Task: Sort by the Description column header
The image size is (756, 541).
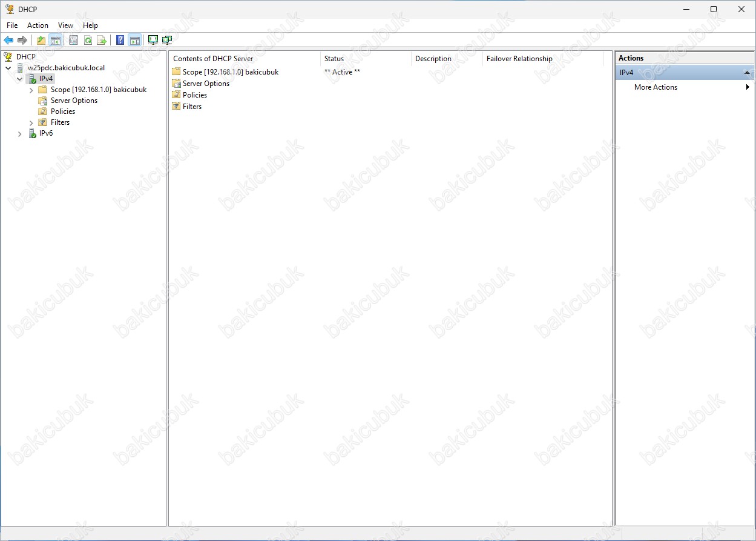Action: point(447,59)
